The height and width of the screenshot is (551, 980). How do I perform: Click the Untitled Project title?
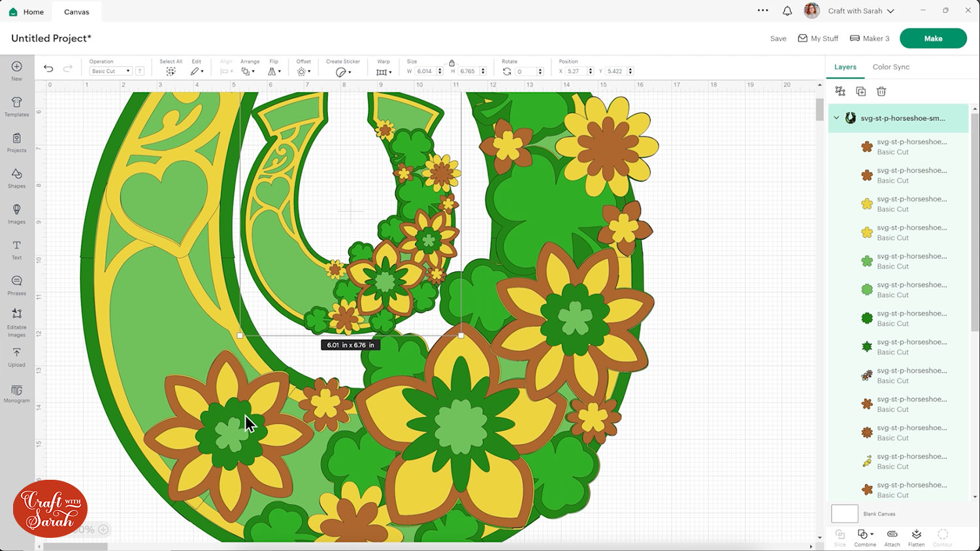51,39
